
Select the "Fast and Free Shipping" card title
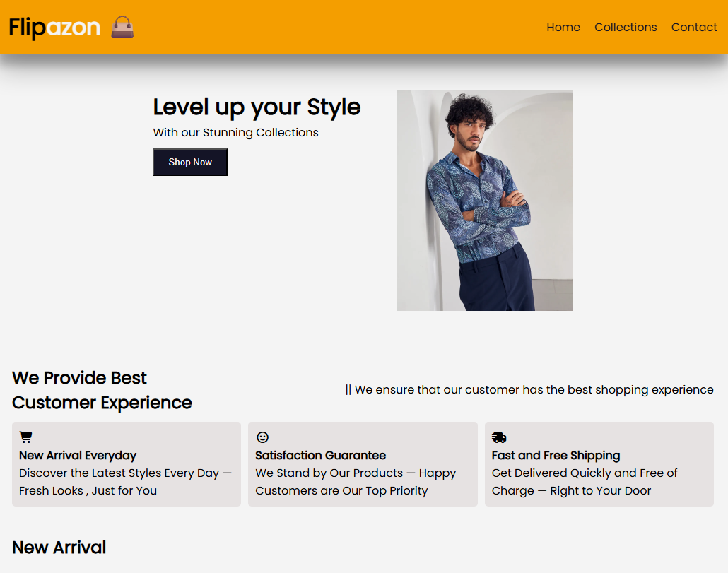[556, 456]
